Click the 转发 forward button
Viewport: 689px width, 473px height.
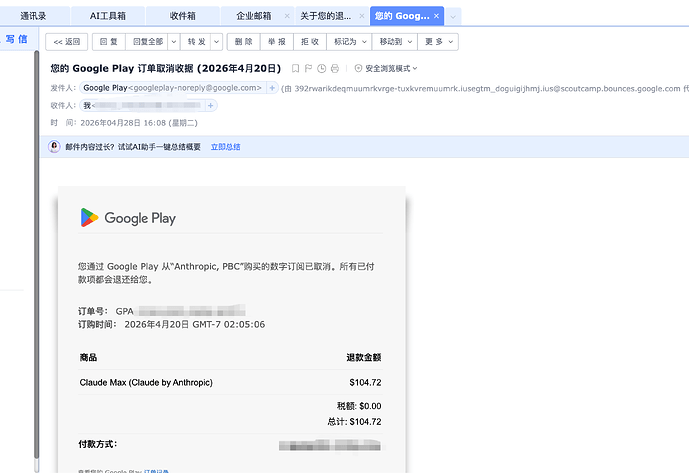[x=196, y=42]
